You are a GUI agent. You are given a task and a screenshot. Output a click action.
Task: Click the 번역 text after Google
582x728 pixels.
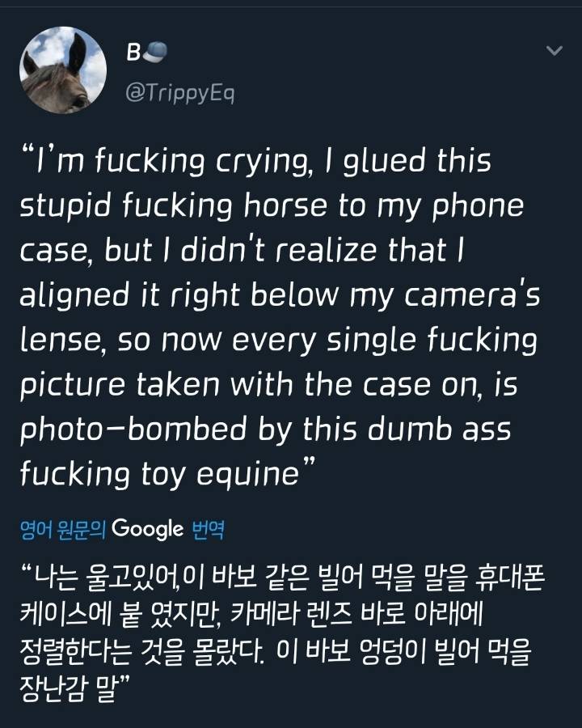click(208, 531)
